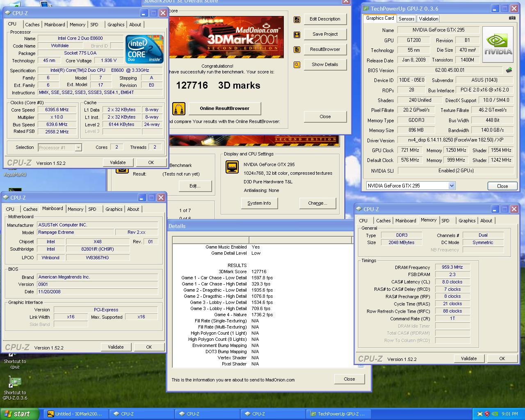This screenshot has height=420, width=525.
Task: Click the Intel Core 2 Duo logo
Action: [x=145, y=49]
